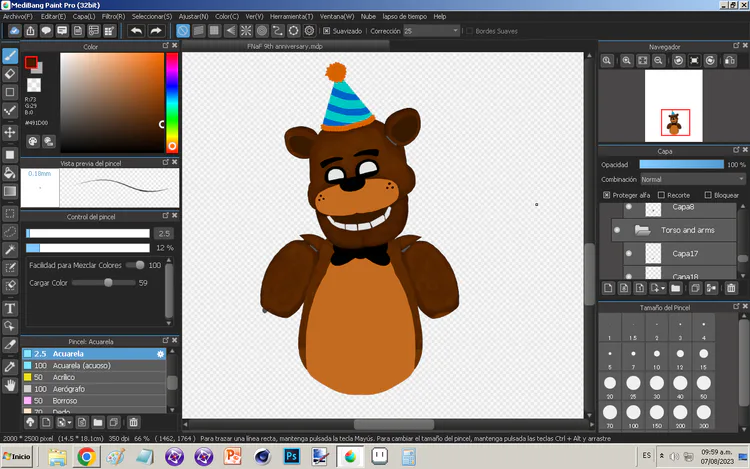Toggle the Suavizado checkbox
The height and width of the screenshot is (469, 750).
[x=327, y=31]
